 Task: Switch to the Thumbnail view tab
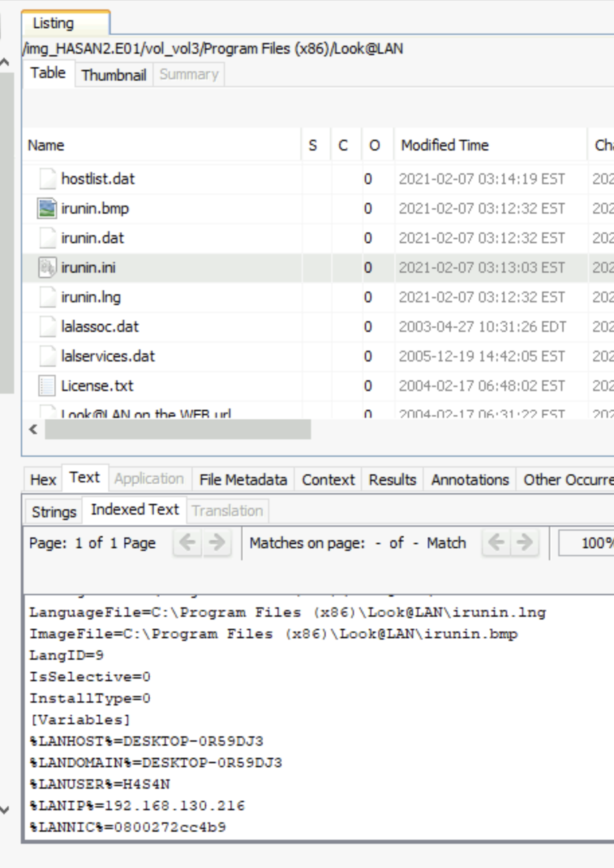114,75
